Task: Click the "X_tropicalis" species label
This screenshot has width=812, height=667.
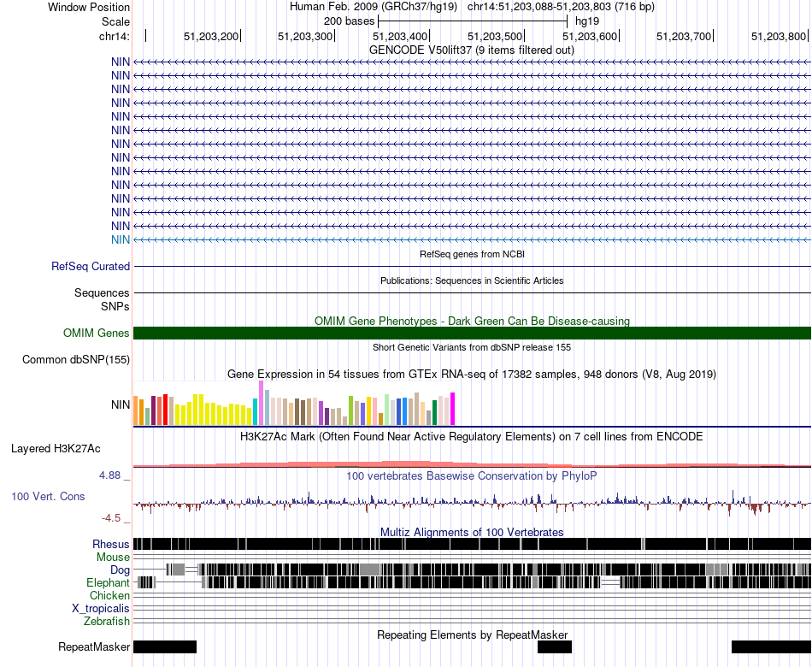Action: click(x=101, y=609)
